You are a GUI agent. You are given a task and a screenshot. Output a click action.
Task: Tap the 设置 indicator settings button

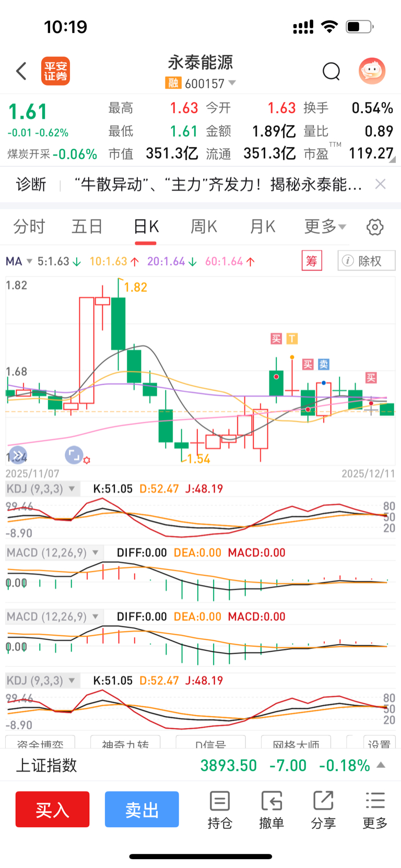tap(379, 743)
